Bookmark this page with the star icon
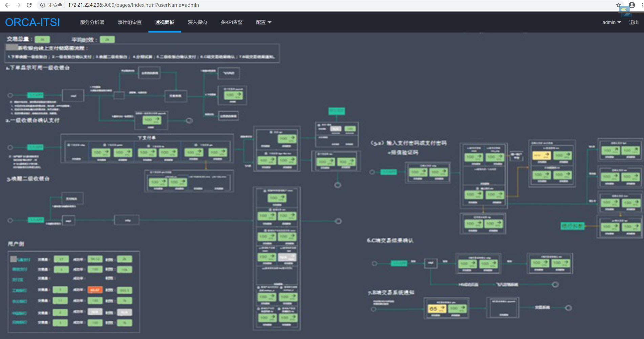This screenshot has height=339, width=644. pos(618,5)
